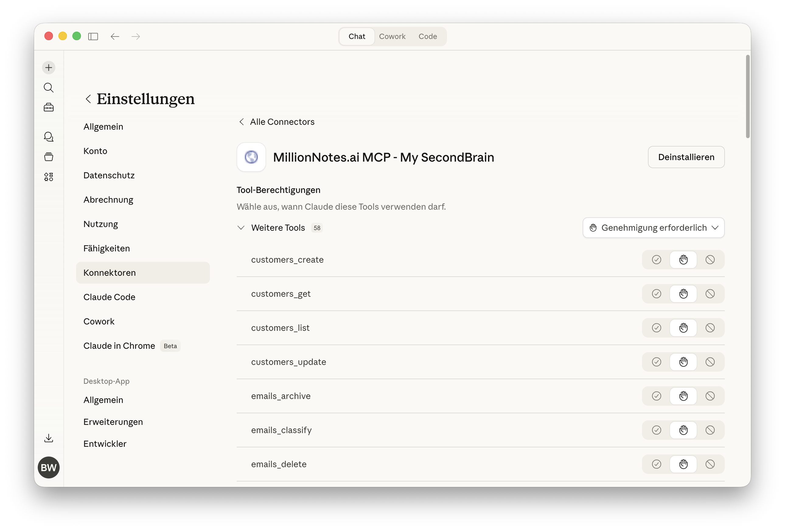
Task: Set customers_get to require approval (hand icon)
Action: pos(683,293)
